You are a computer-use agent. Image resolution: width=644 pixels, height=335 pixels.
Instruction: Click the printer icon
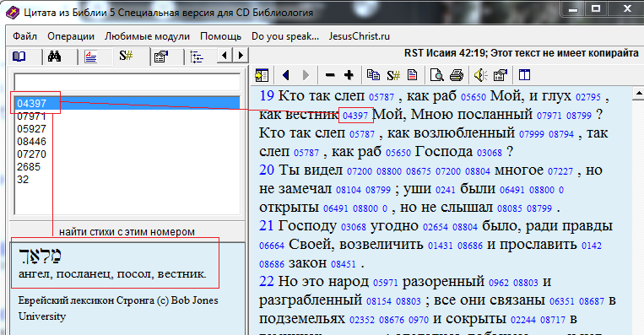(457, 75)
